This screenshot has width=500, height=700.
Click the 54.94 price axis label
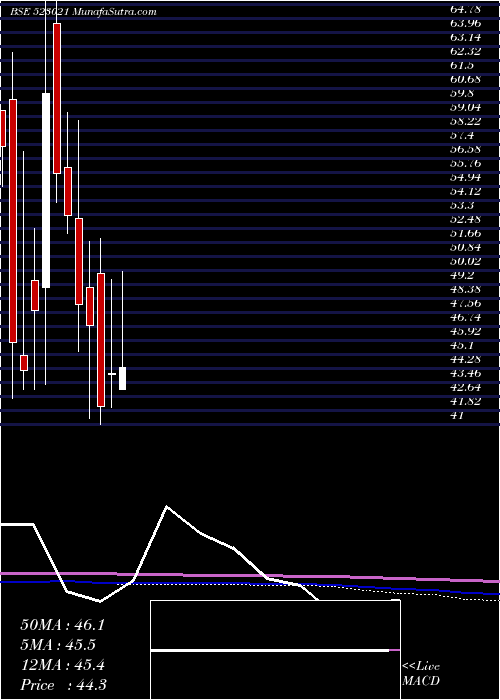point(465,178)
